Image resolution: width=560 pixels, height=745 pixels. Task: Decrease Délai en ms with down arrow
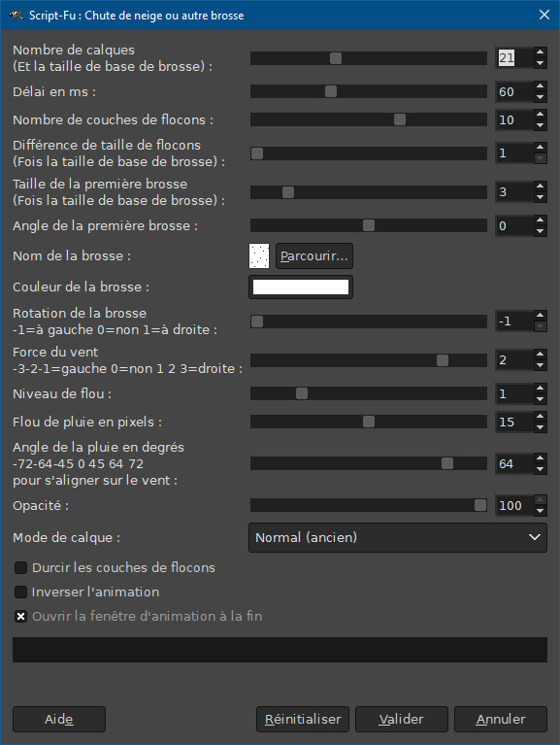540,97
